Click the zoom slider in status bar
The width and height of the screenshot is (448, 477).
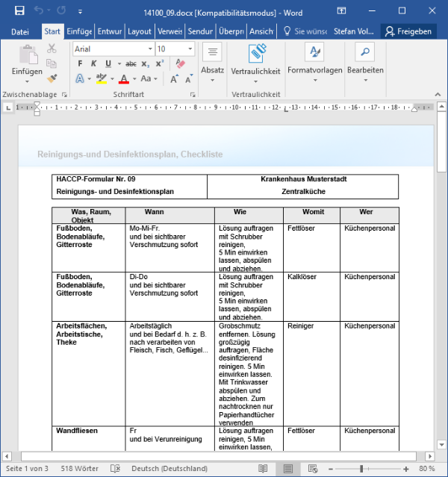coord(361,469)
